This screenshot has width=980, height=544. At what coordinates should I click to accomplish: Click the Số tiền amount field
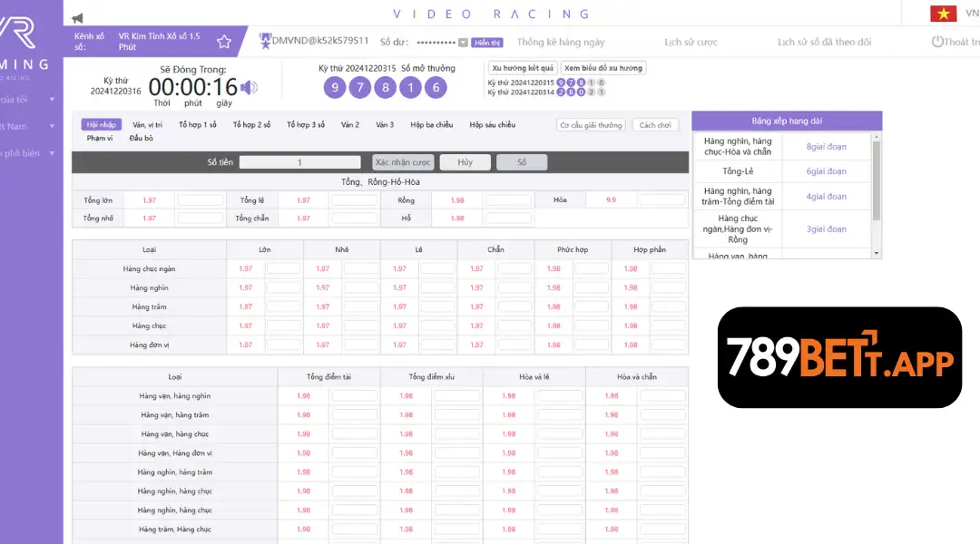(300, 162)
